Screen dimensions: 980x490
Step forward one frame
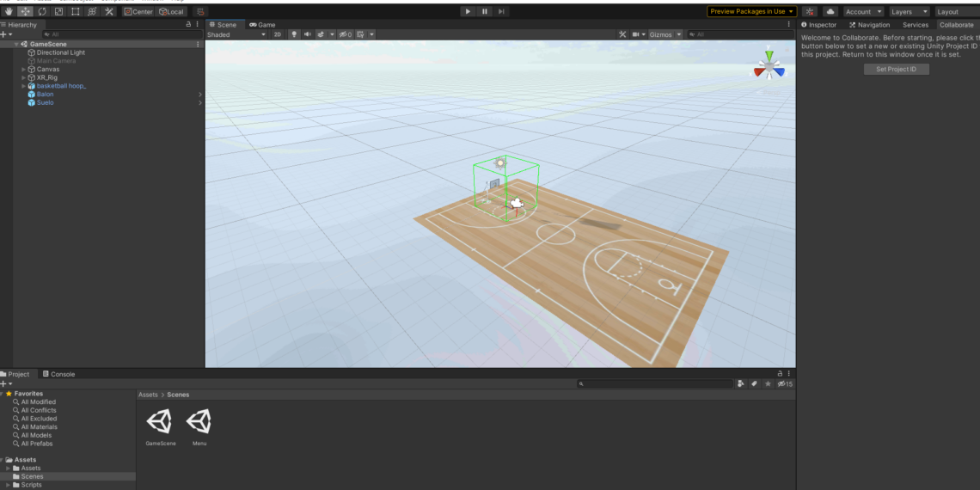[x=501, y=11]
